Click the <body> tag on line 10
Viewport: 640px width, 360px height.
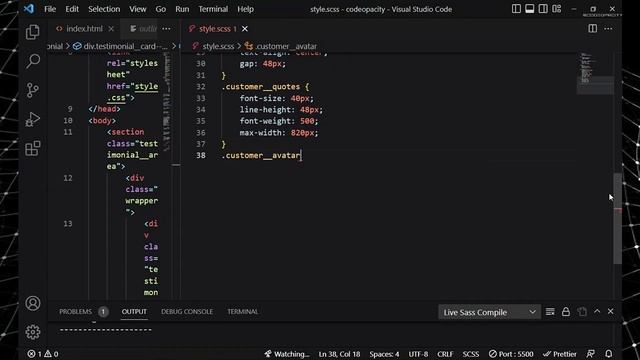[x=102, y=121]
